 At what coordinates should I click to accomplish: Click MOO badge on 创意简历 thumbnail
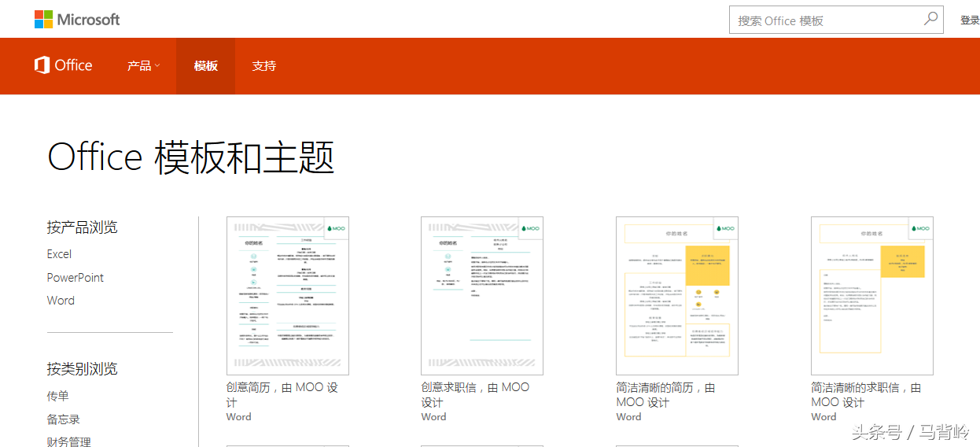(337, 228)
